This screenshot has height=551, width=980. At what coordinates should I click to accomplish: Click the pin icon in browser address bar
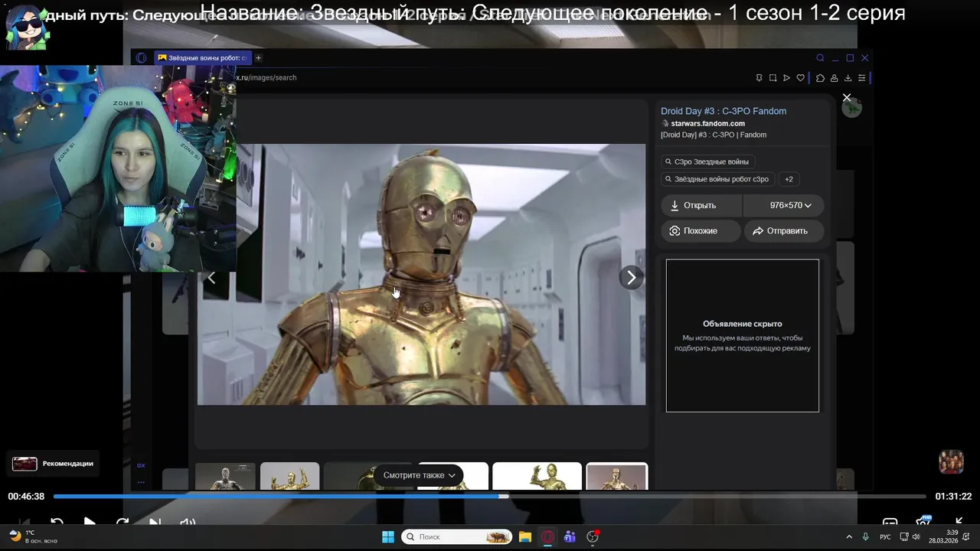tap(759, 78)
